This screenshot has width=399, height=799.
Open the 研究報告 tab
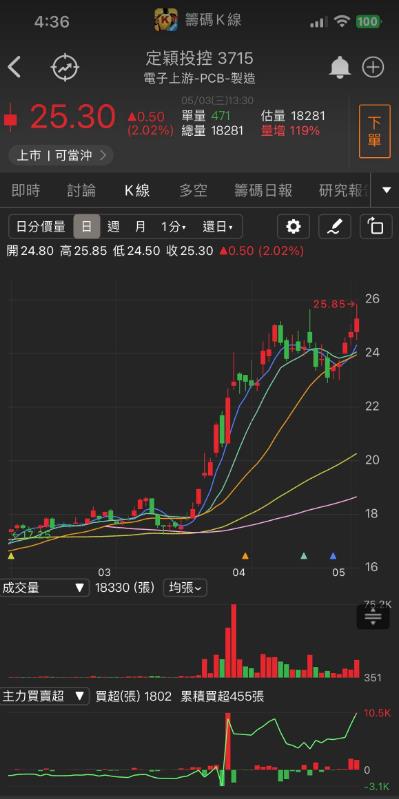click(343, 191)
